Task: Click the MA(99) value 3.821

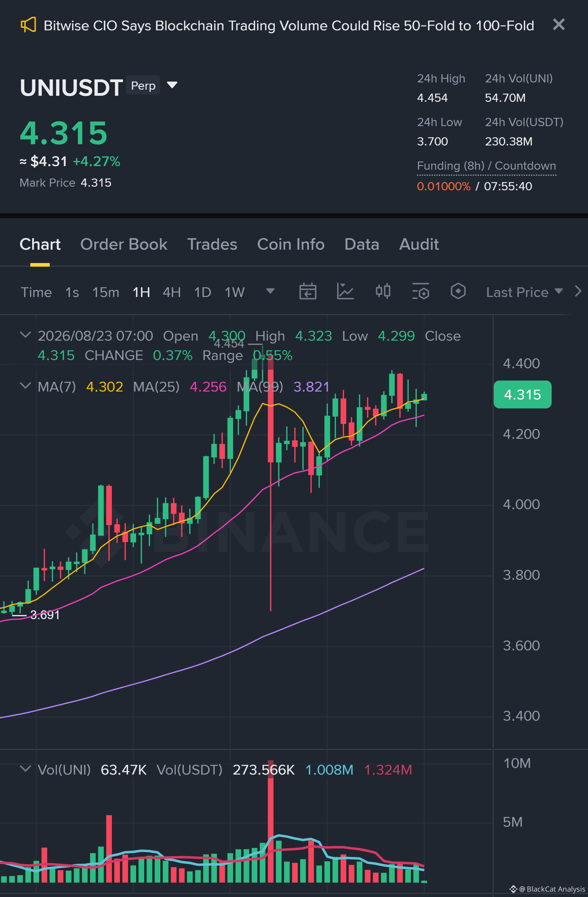Action: 311,387
